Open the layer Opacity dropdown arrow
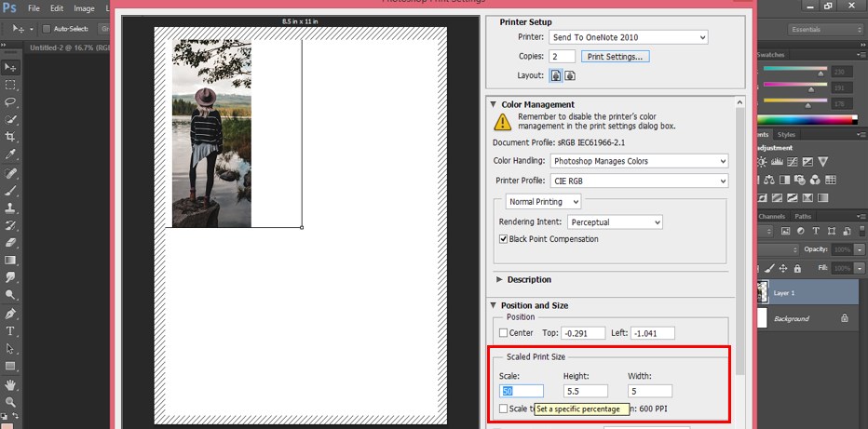Image resolution: width=868 pixels, height=429 pixels. pos(859,250)
